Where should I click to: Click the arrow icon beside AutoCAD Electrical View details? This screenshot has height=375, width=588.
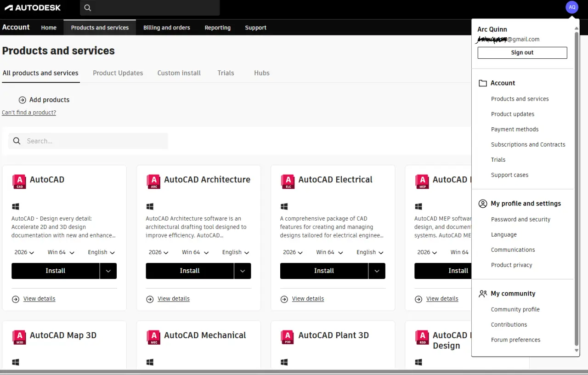pos(284,299)
